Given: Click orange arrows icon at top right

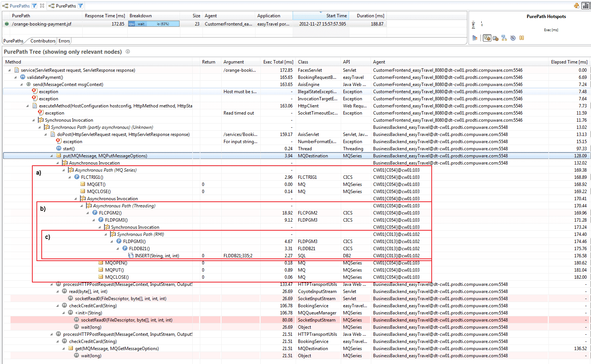Looking at the screenshot, I should [x=577, y=6].
